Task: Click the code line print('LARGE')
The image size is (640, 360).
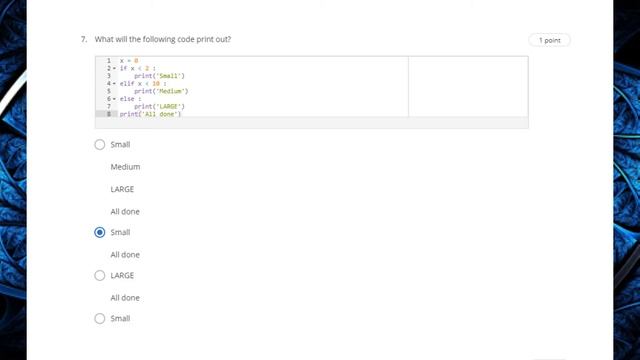Action: (160, 107)
